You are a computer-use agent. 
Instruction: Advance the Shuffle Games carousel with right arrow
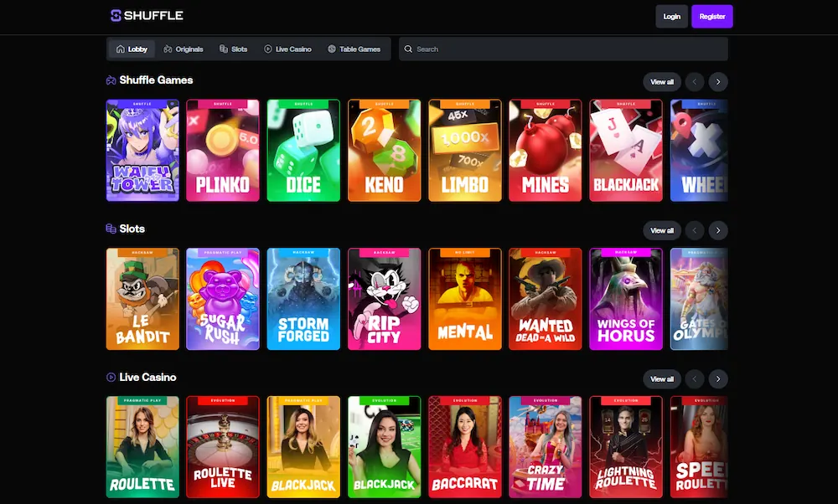click(x=718, y=81)
